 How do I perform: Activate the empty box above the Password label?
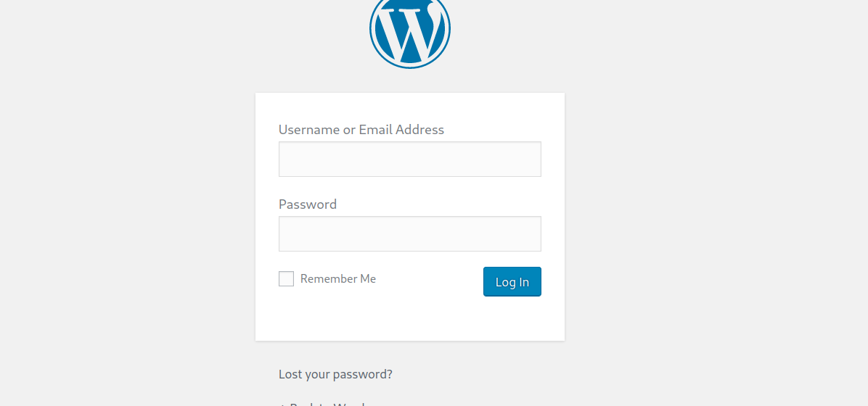[410, 159]
